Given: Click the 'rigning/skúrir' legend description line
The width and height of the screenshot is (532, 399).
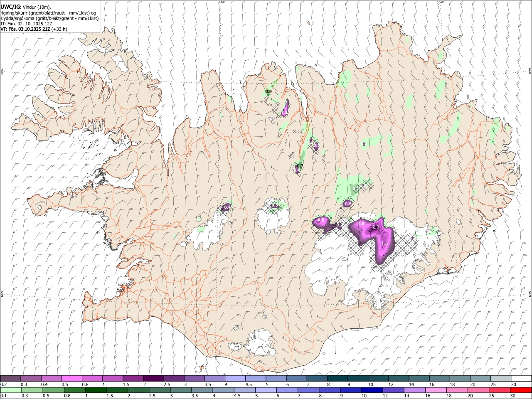Looking at the screenshot, I should pos(48,13).
